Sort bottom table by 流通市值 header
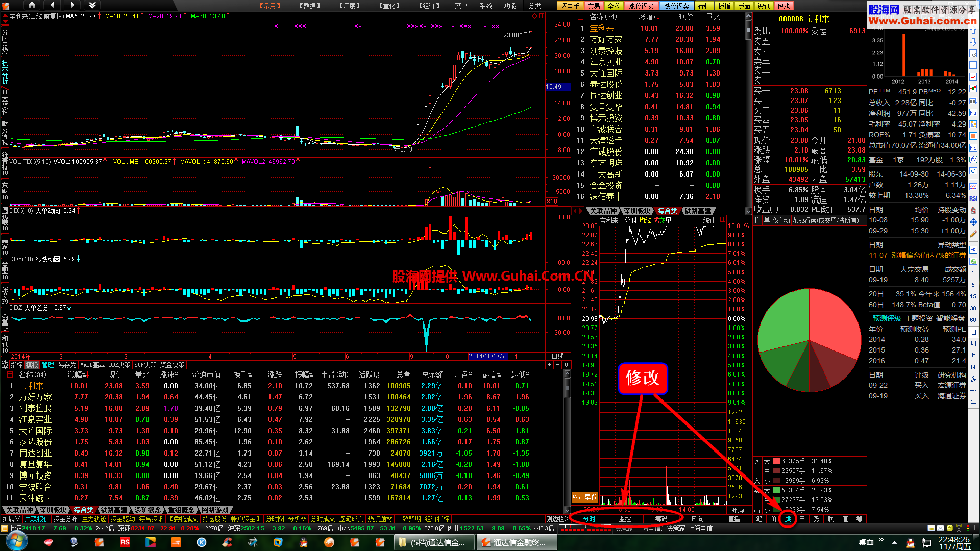980x551 pixels. tap(206, 374)
